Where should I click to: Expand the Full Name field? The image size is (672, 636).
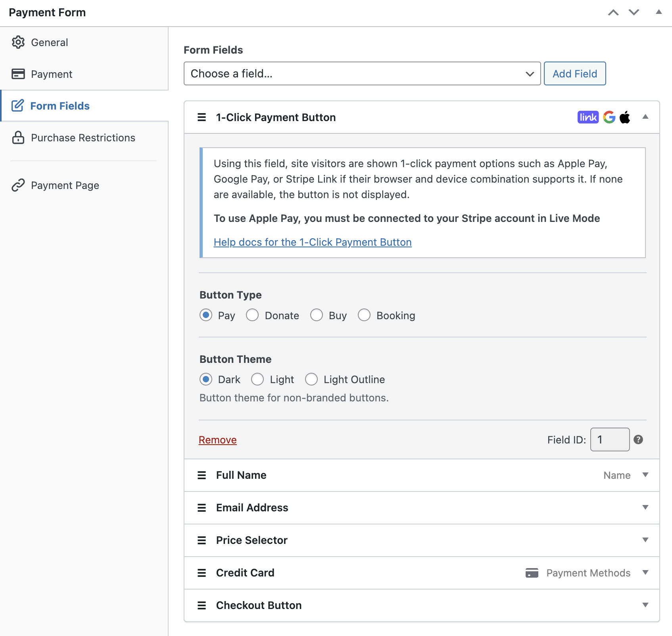(x=645, y=475)
